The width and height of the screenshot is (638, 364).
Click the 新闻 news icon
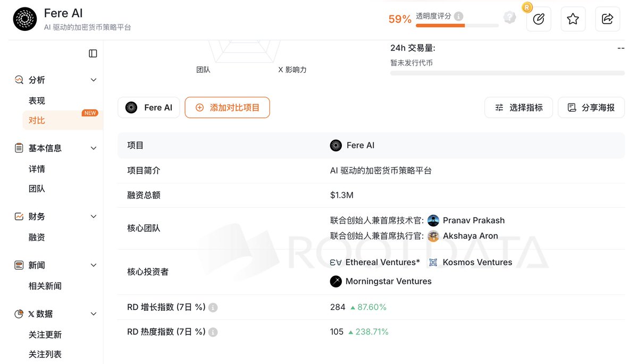(x=19, y=265)
